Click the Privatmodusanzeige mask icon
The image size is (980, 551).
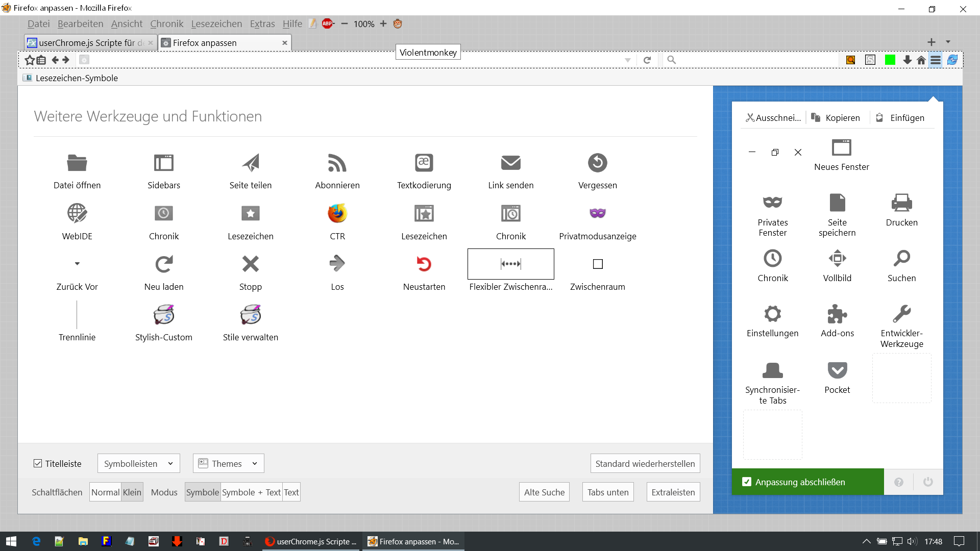pos(597,213)
